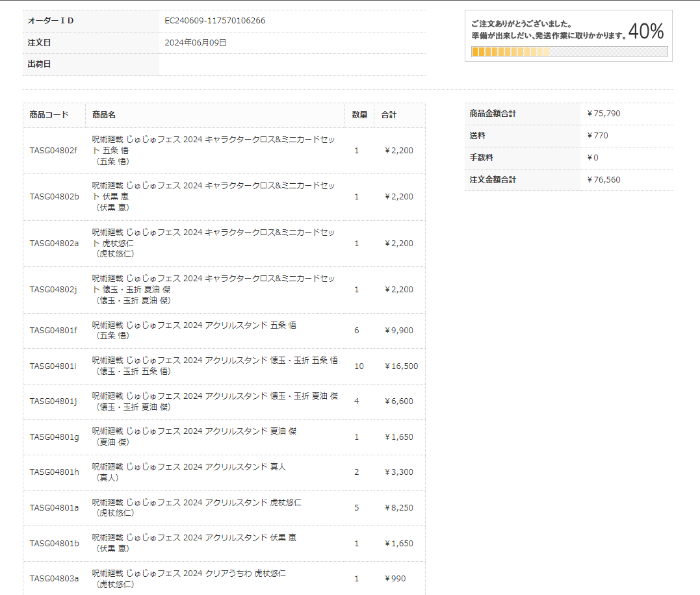Click the 商品コード column header
The image size is (700, 595).
49,114
